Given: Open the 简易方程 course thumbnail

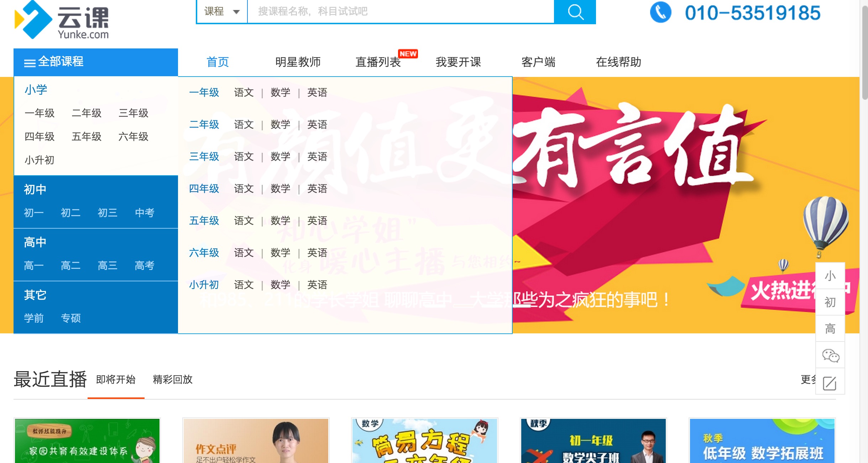Looking at the screenshot, I should [424, 441].
